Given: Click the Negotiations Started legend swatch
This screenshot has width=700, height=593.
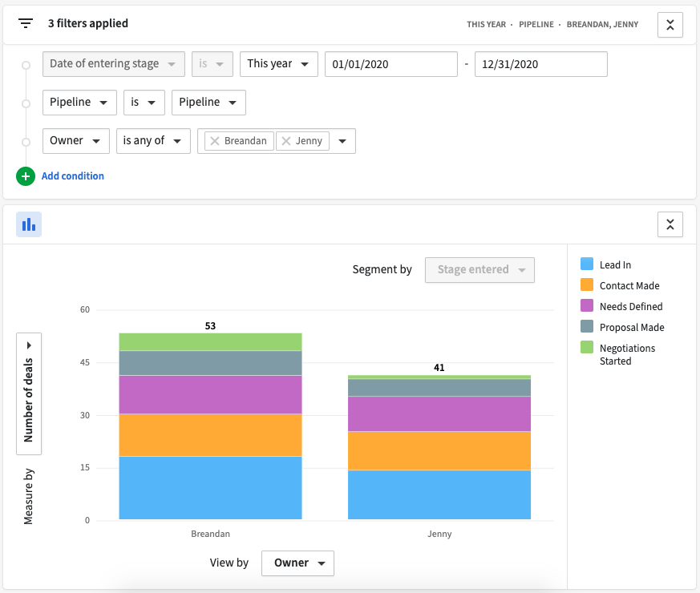Looking at the screenshot, I should click(587, 347).
